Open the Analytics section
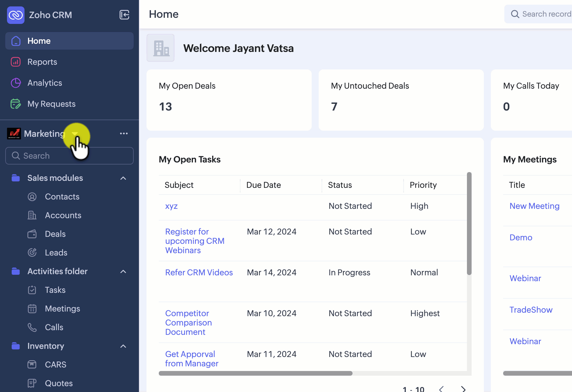 pyautogui.click(x=45, y=83)
